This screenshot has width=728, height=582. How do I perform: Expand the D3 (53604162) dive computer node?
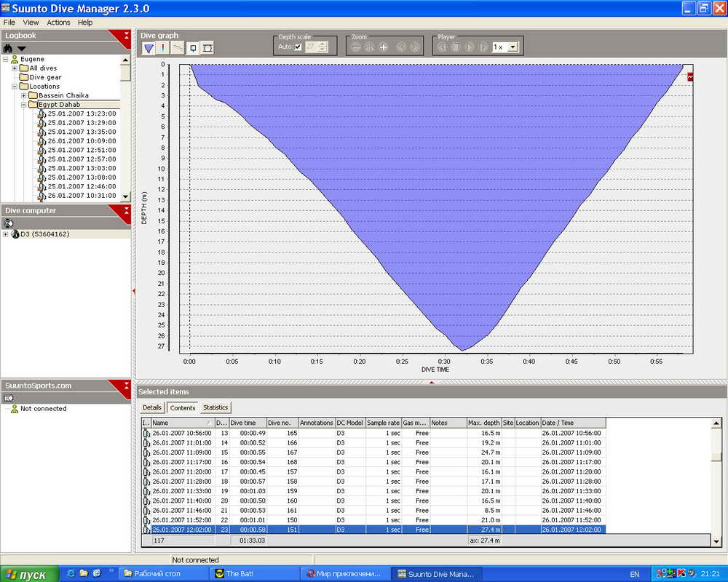6,234
